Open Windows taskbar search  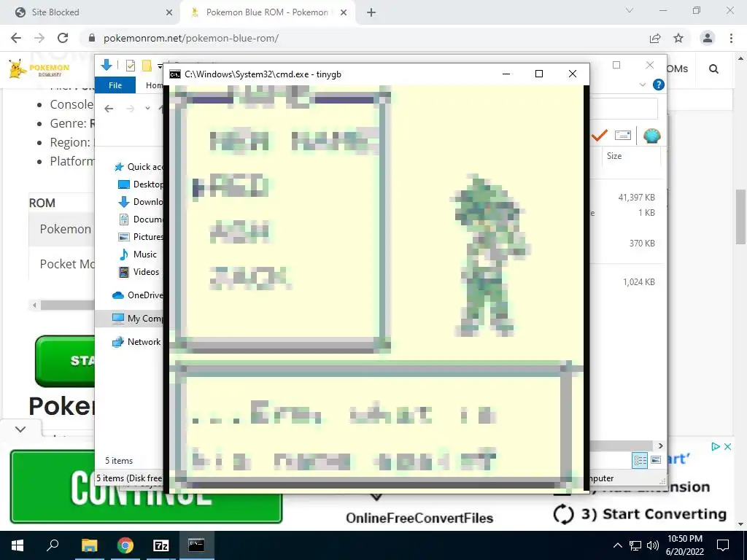[x=53, y=545]
